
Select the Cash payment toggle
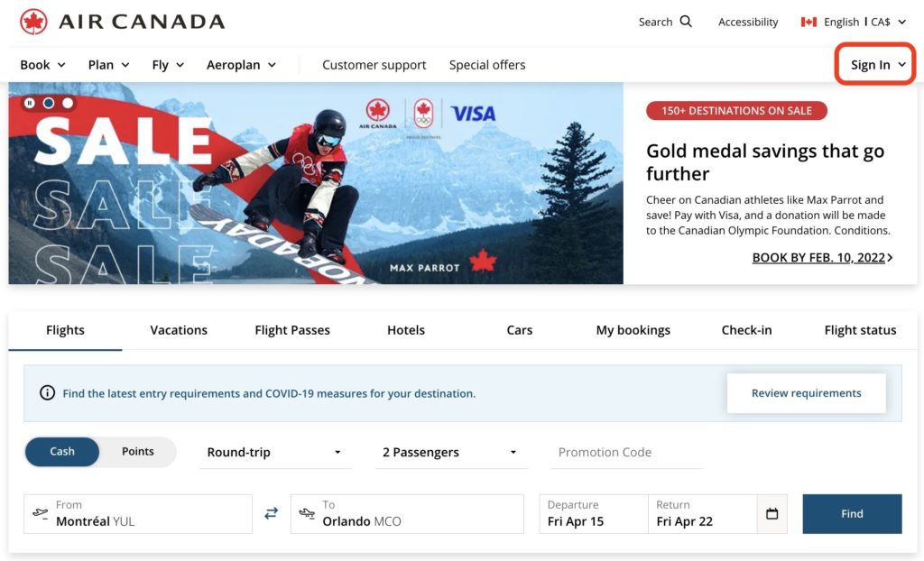[x=62, y=452]
